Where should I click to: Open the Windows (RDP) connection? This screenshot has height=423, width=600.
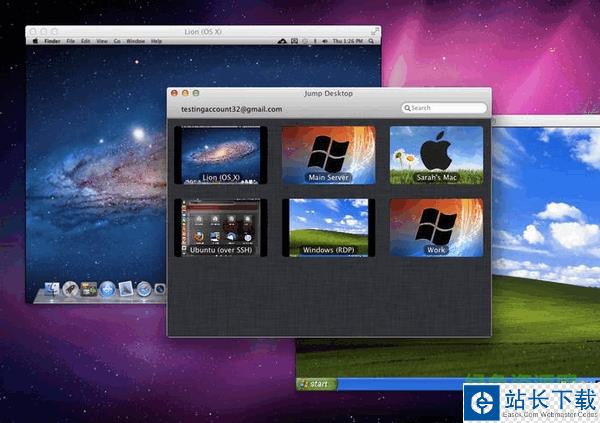coord(328,226)
